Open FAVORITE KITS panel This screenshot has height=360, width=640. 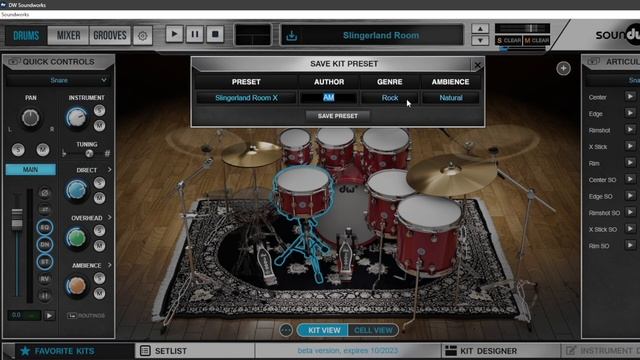pos(57,351)
